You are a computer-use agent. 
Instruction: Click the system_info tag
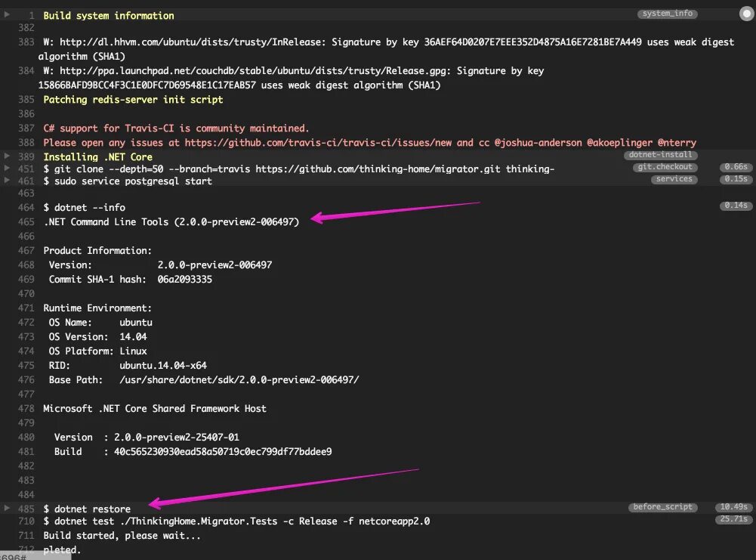(668, 14)
